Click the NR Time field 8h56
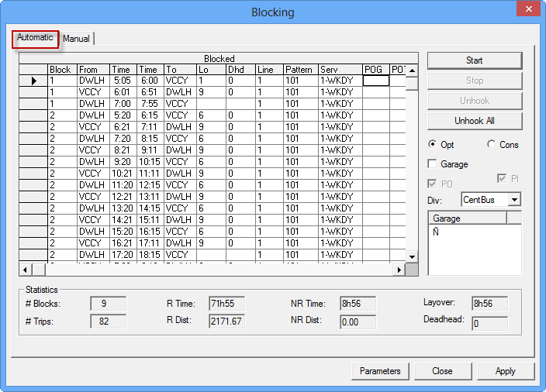Image resolution: width=546 pixels, height=392 pixels. click(x=358, y=304)
